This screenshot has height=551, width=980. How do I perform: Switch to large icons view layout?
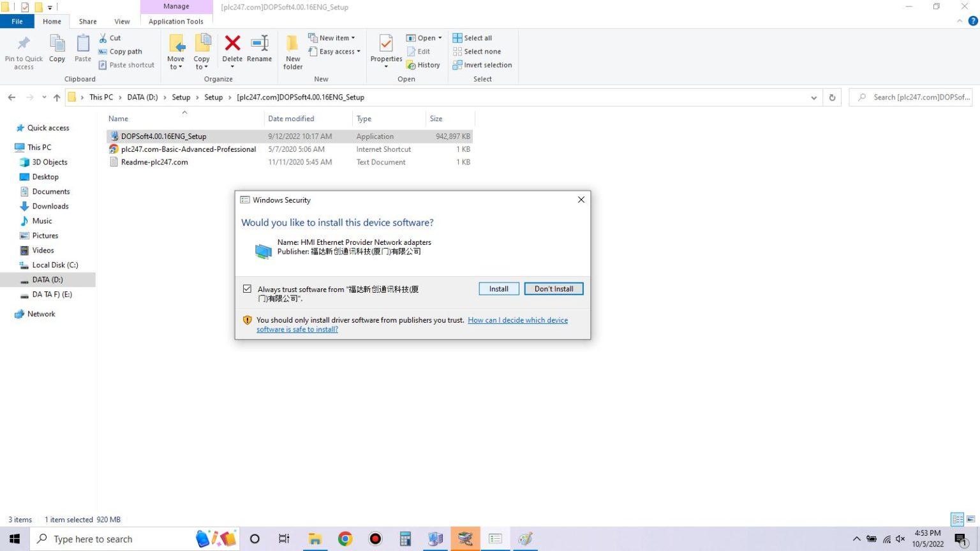[970, 519]
